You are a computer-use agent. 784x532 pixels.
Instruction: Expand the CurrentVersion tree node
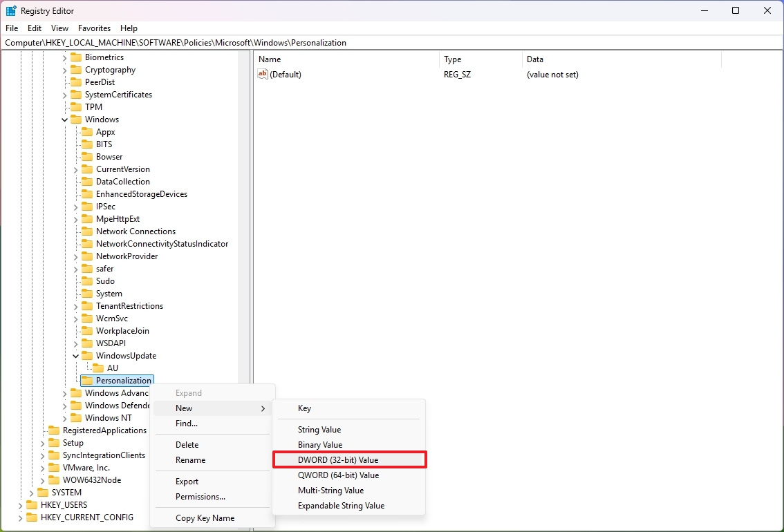(75, 169)
